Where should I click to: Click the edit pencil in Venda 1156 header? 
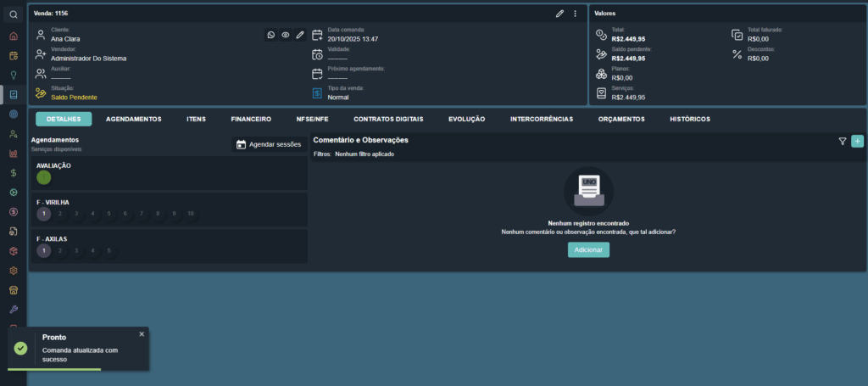(559, 14)
